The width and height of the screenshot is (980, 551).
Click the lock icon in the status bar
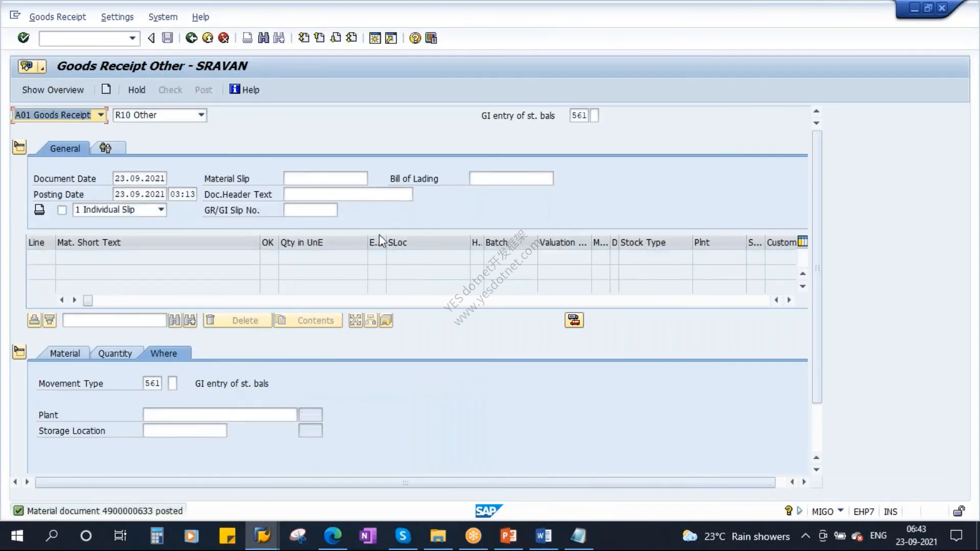(x=959, y=511)
